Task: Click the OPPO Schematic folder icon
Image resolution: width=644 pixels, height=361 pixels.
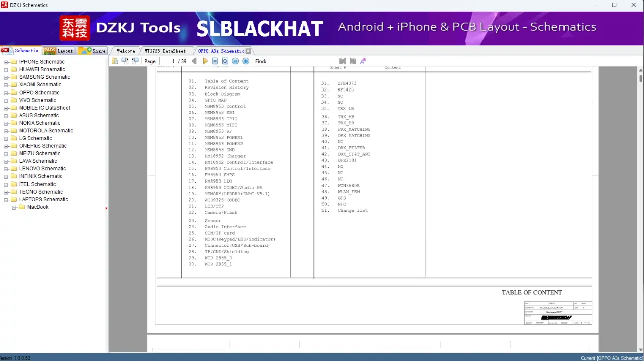Action: (x=14, y=93)
